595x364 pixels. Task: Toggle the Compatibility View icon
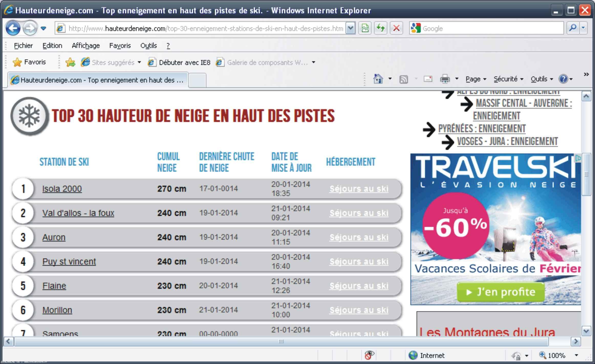point(365,28)
